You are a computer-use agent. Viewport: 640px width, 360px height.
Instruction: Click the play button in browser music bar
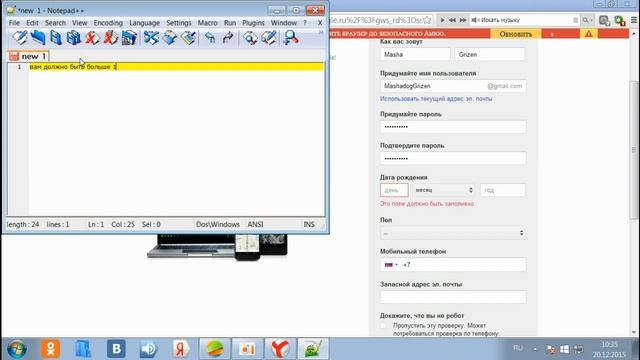(442, 20)
